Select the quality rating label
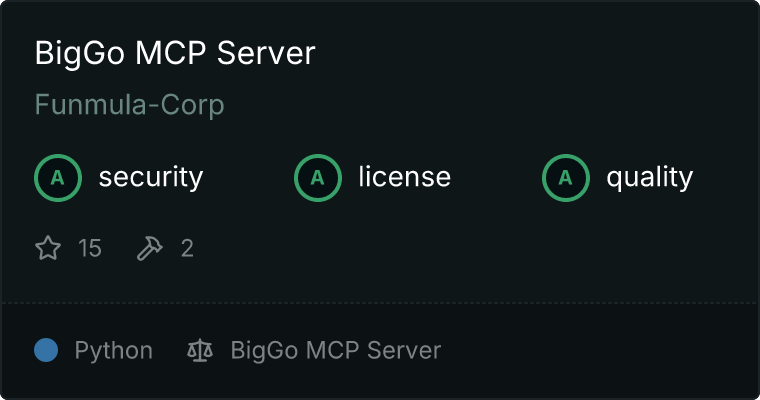 pos(649,177)
